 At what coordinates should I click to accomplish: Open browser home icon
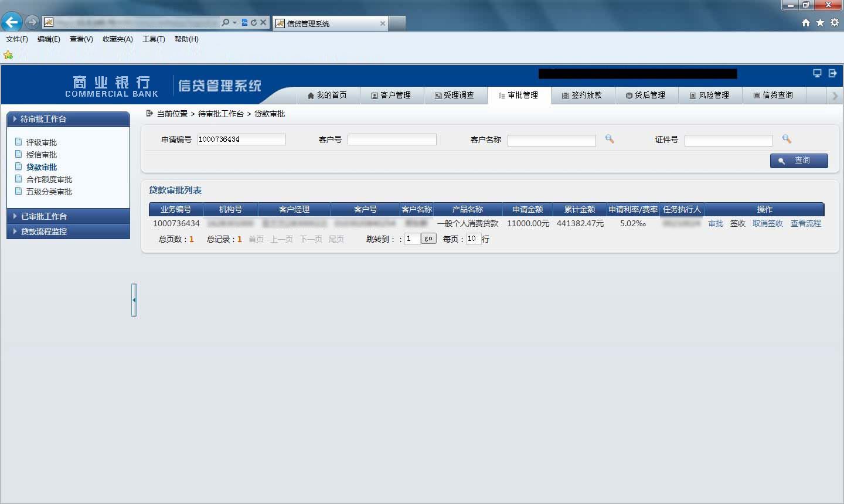[806, 22]
